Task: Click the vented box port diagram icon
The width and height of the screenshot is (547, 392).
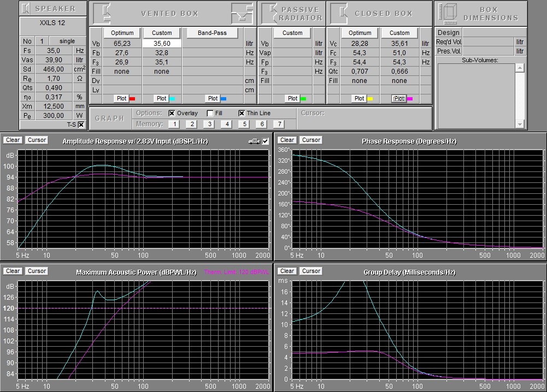Action: pos(240,12)
